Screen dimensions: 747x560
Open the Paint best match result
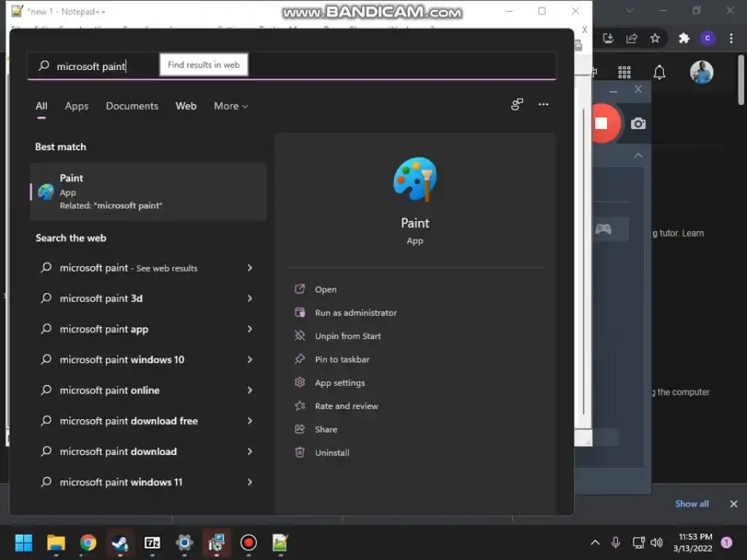coord(148,192)
